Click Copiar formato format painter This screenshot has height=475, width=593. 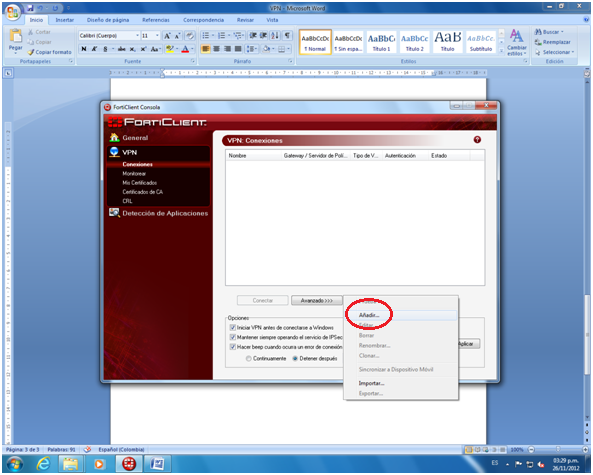(x=50, y=52)
